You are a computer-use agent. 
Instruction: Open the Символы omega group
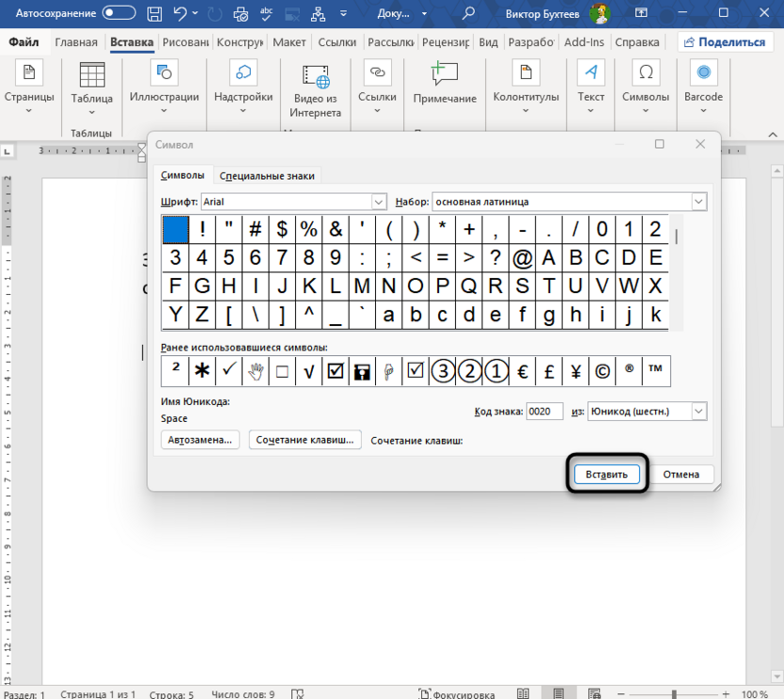[645, 87]
